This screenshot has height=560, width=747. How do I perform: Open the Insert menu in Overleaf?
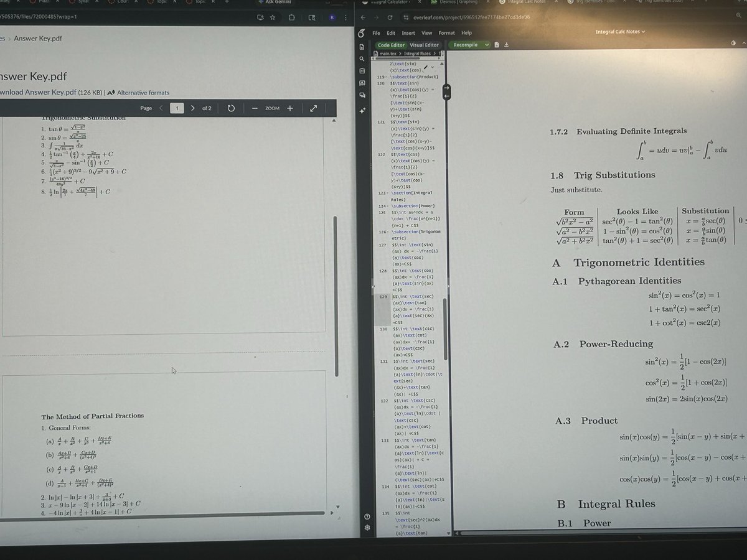pos(408,33)
